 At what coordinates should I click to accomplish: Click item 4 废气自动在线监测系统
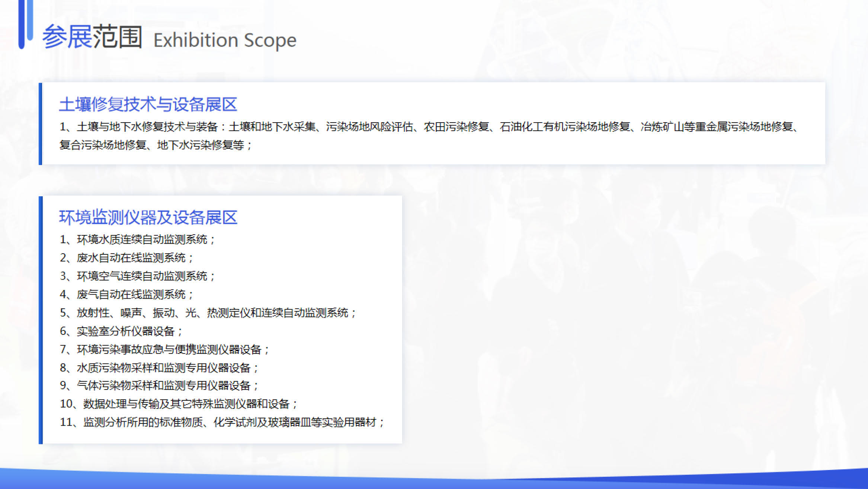pyautogui.click(x=126, y=294)
